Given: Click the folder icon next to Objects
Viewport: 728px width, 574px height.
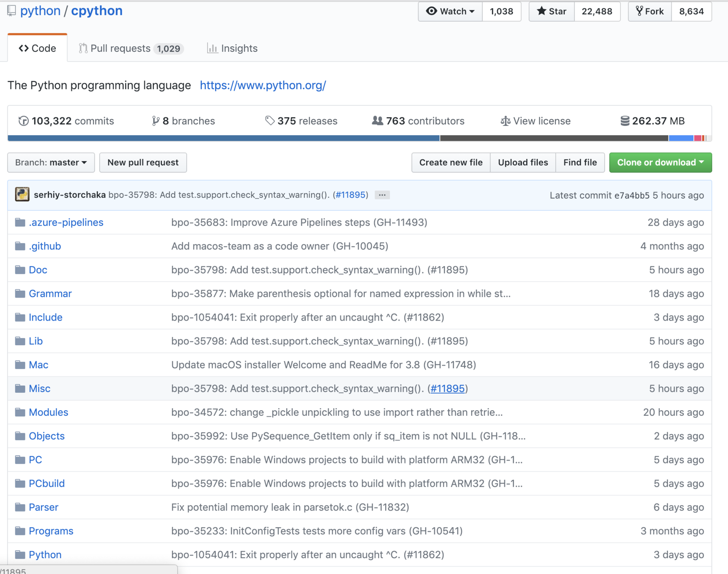Looking at the screenshot, I should tap(20, 436).
